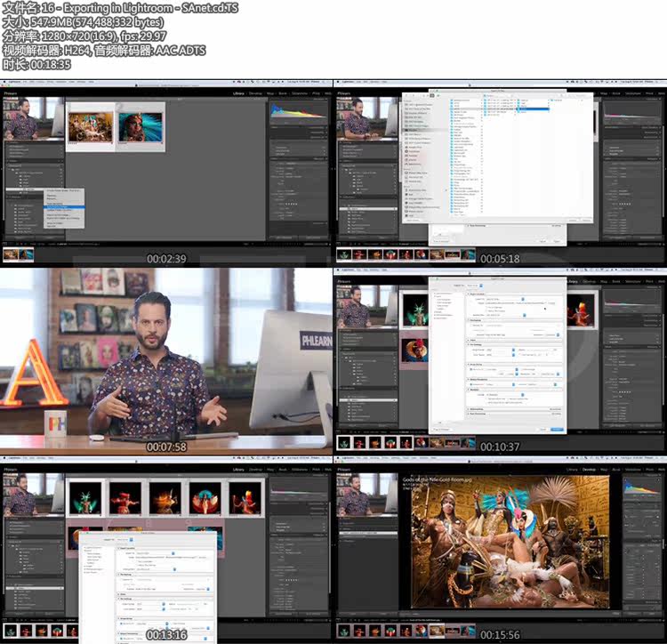Pick the first filmstrip thumbnail in the 00:02:39 frame

point(11,254)
